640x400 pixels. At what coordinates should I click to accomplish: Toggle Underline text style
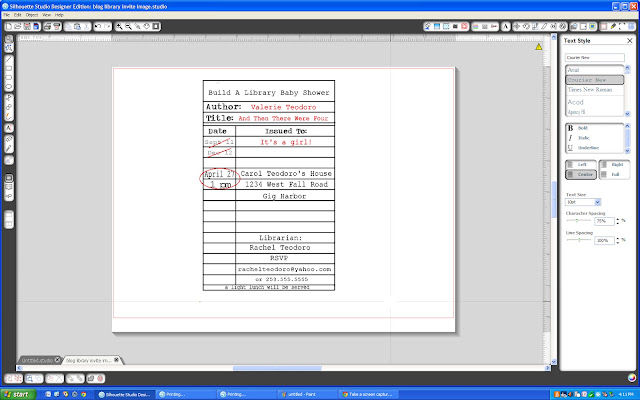click(594, 148)
